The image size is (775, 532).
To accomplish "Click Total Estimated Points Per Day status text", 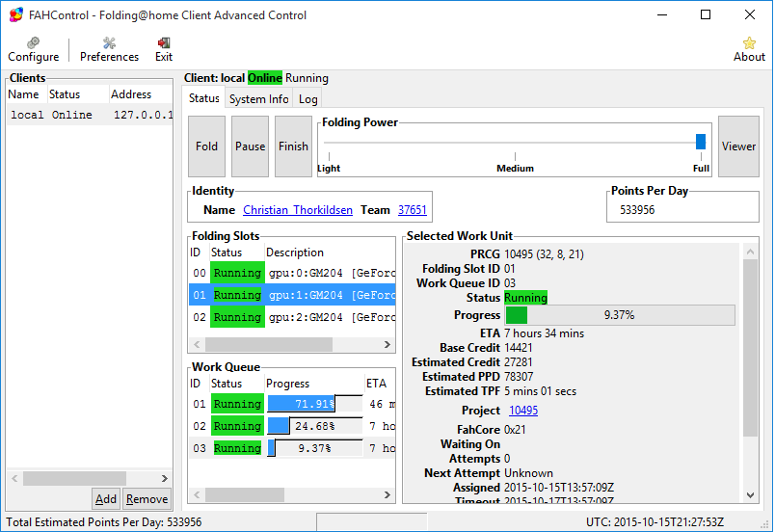I will pyautogui.click(x=104, y=522).
